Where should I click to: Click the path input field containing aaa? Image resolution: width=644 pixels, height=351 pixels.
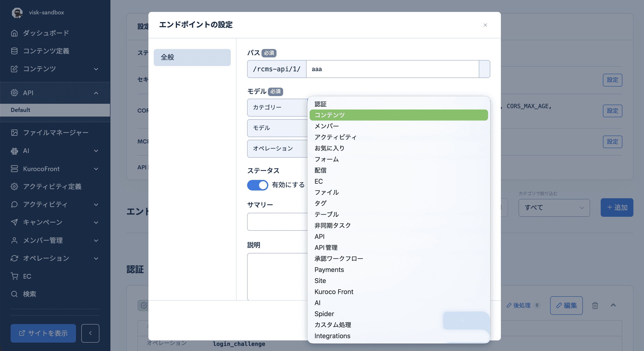click(392, 69)
